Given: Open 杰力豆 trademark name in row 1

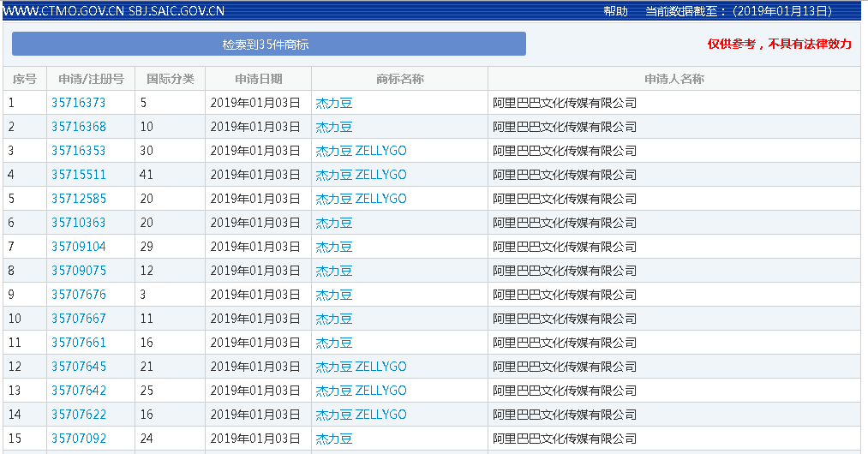Looking at the screenshot, I should (333, 103).
